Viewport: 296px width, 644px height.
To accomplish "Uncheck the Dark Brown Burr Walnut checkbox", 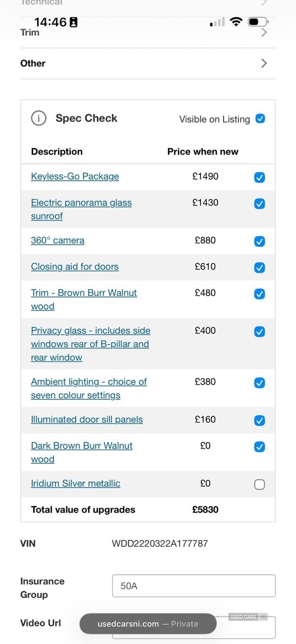I will coord(259,447).
